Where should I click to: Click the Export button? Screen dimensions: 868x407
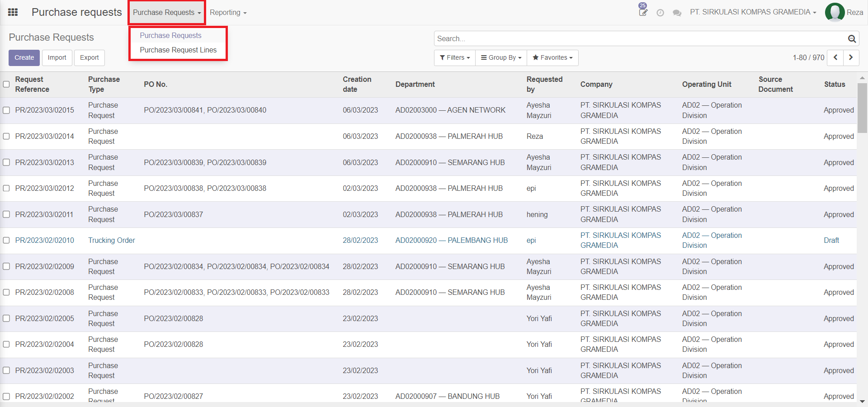click(x=90, y=57)
